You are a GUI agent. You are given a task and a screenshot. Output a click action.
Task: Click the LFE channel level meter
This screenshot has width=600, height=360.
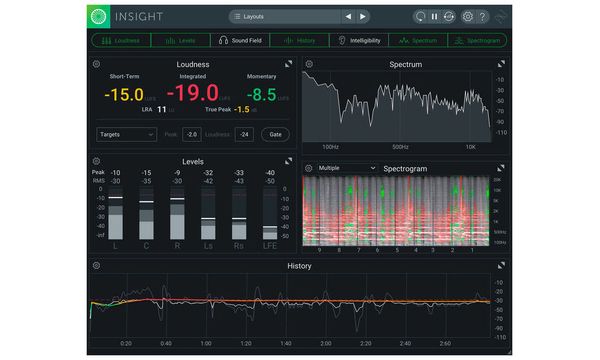(x=270, y=213)
